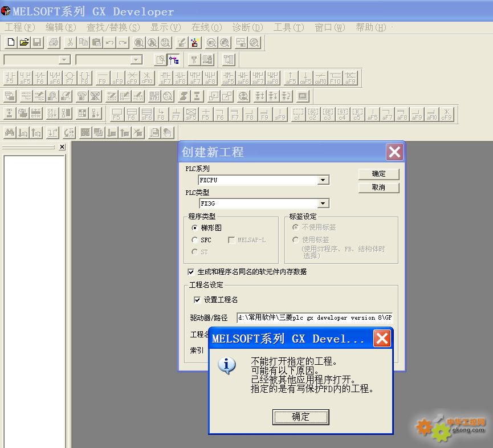Viewport: 493px width, 448px height.
Task: Print using the printer toolbar icon
Action: [x=54, y=42]
